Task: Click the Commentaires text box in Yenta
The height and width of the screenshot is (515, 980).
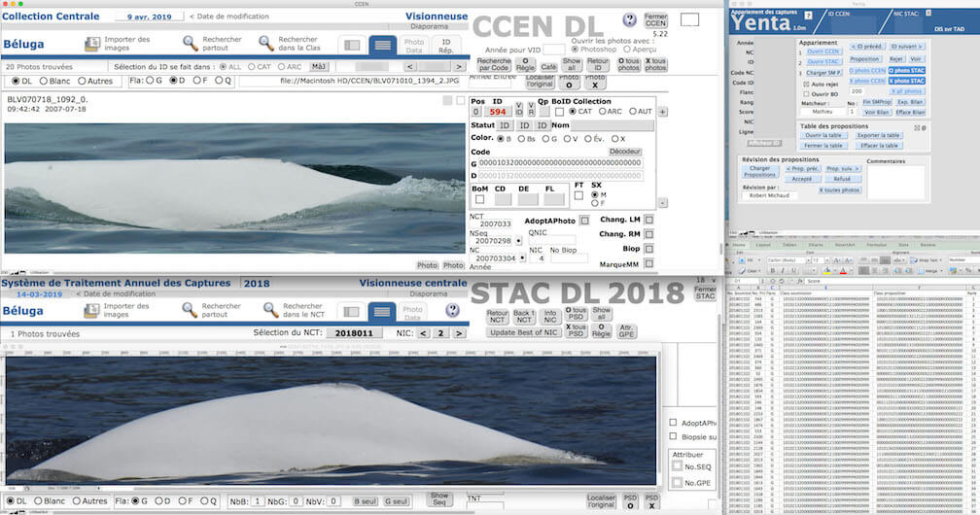Action: pos(895,183)
